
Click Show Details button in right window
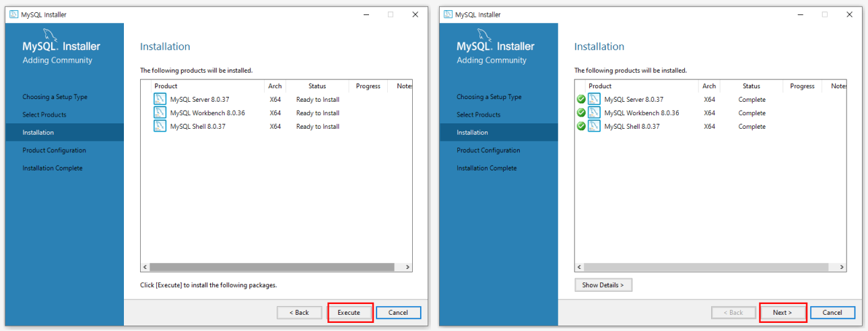point(603,285)
